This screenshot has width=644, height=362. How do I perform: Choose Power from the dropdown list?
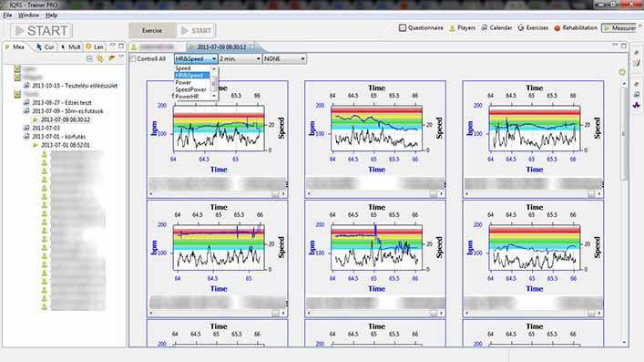click(192, 82)
